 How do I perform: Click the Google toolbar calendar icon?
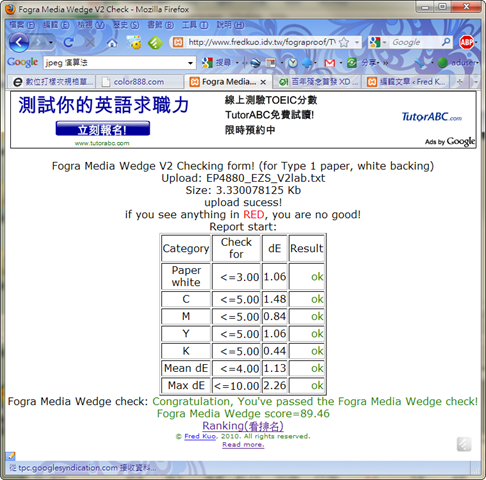(271, 63)
